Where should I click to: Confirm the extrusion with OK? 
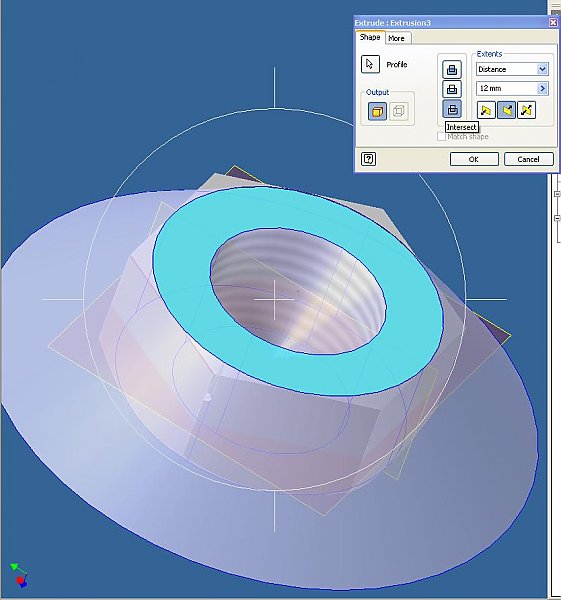point(474,159)
